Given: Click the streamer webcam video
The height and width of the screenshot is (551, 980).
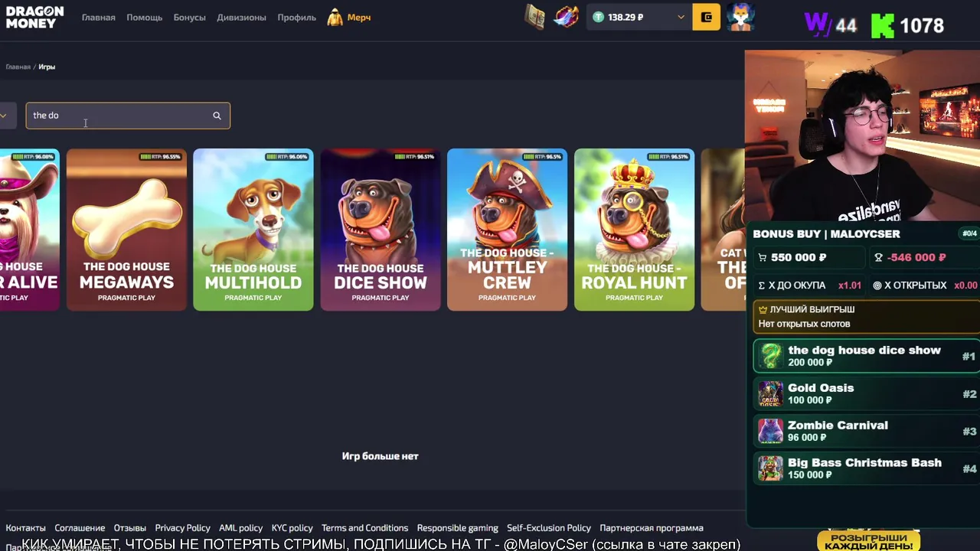Looking at the screenshot, I should (862, 136).
